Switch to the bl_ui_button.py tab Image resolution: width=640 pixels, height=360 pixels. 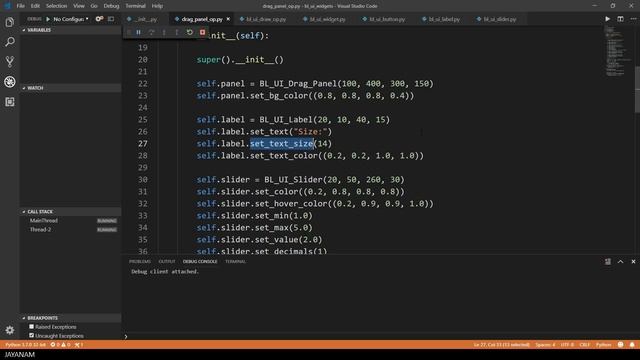pos(387,19)
